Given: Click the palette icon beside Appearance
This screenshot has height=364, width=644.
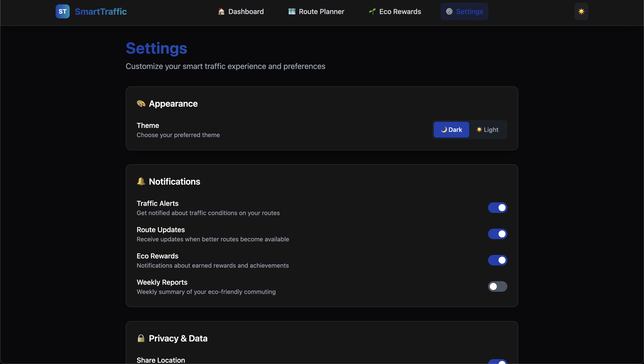Looking at the screenshot, I should pyautogui.click(x=141, y=104).
